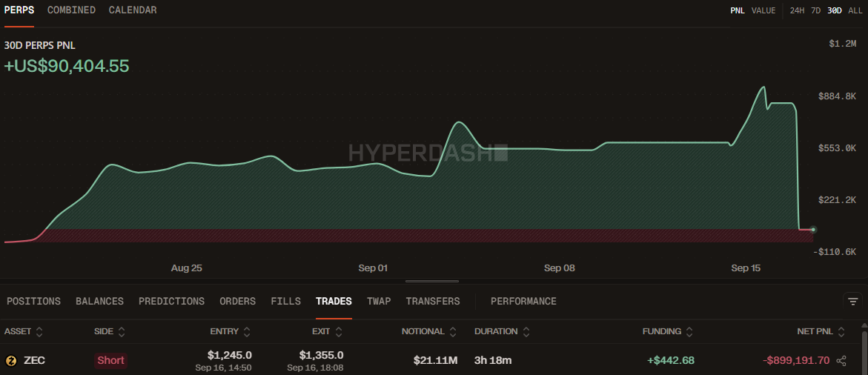The width and height of the screenshot is (868, 375).
Task: Click the -$110.6K y-axis label
Action: click(x=835, y=252)
